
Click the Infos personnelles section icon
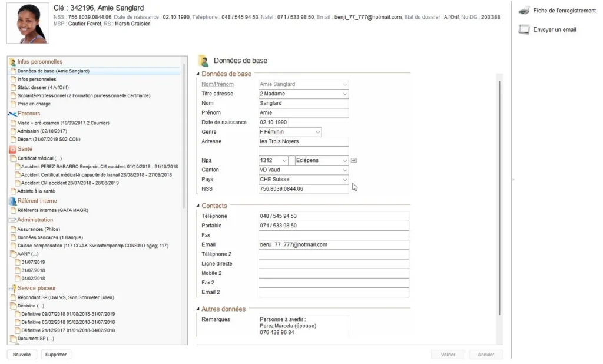pyautogui.click(x=12, y=62)
